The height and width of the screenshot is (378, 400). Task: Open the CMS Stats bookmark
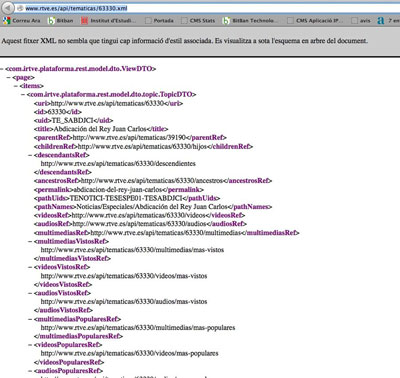coord(198,21)
